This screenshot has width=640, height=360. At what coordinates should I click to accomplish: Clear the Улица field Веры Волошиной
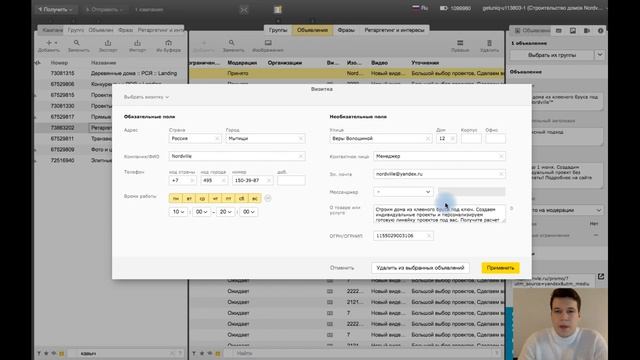pos(428,139)
